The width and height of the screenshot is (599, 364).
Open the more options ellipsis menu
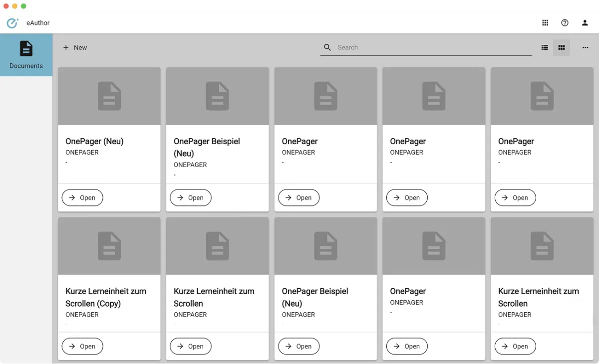(x=586, y=47)
